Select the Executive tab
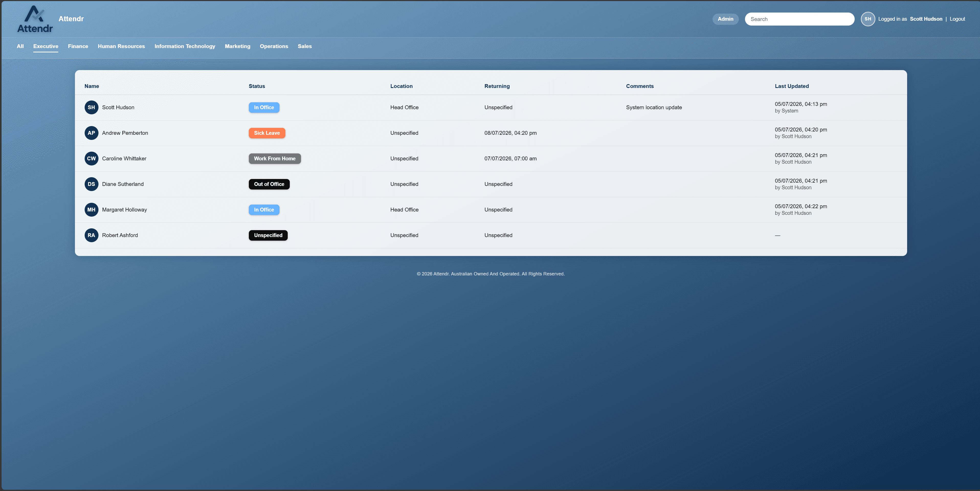Viewport: 980px width, 491px height. click(x=46, y=46)
